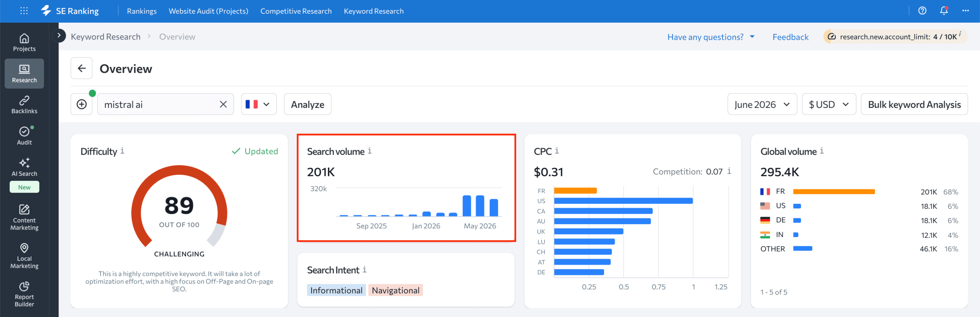Open Report Builder in the sidebar
This screenshot has width=980, height=317.
pos(24,294)
